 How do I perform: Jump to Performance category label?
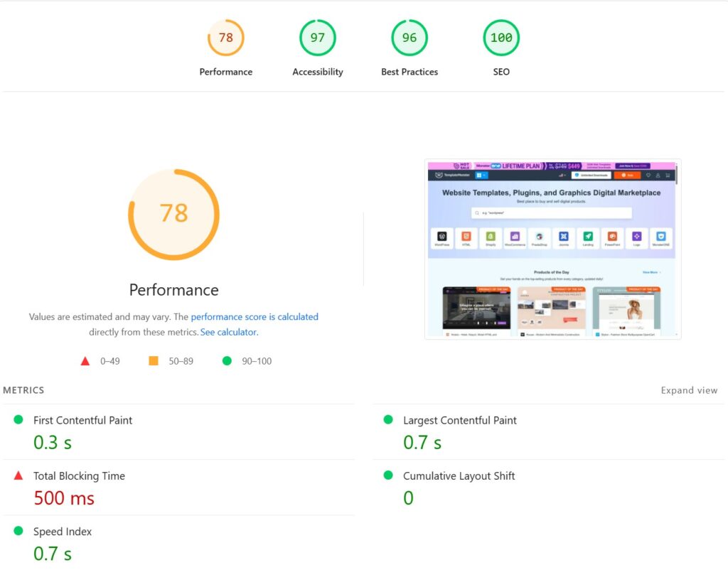click(x=225, y=72)
